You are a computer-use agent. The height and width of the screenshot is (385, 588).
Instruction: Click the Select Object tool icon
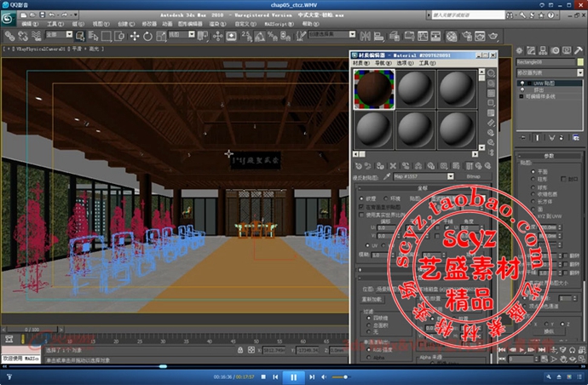pyautogui.click(x=80, y=36)
